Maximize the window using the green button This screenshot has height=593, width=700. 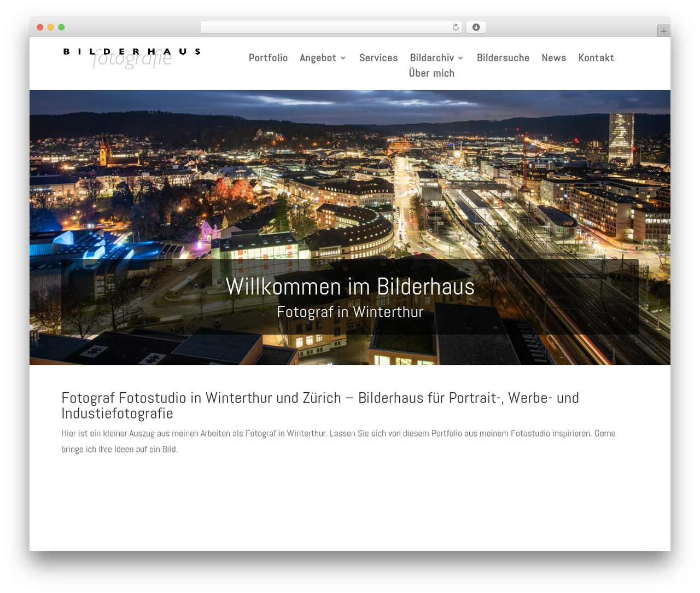coord(61,27)
